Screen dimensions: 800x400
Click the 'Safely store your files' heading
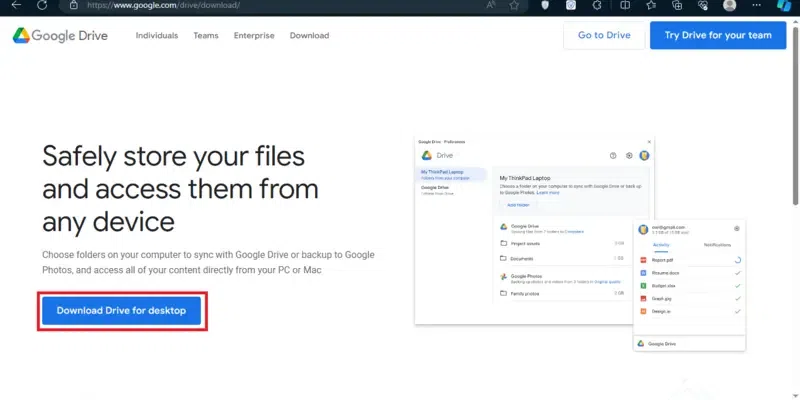pyautogui.click(x=181, y=189)
